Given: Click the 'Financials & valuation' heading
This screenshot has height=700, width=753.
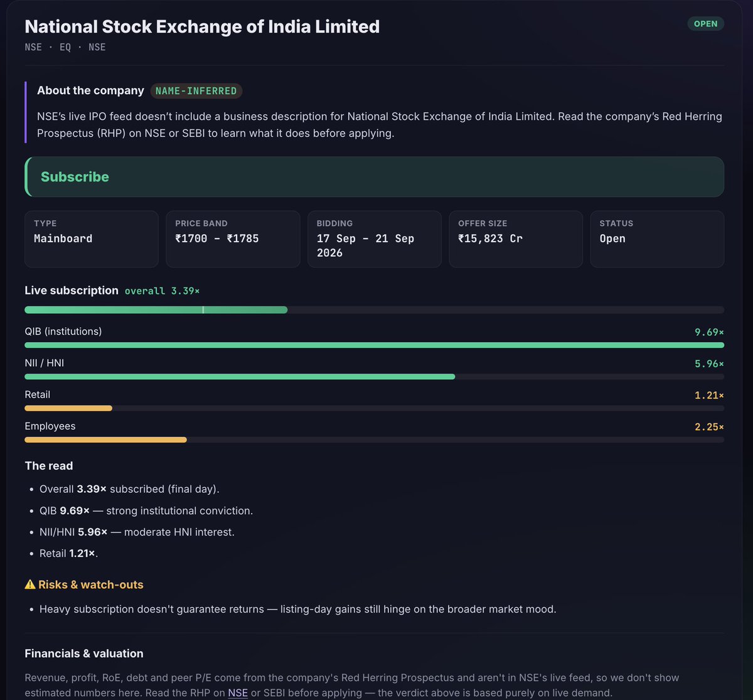Looking at the screenshot, I should pos(84,654).
